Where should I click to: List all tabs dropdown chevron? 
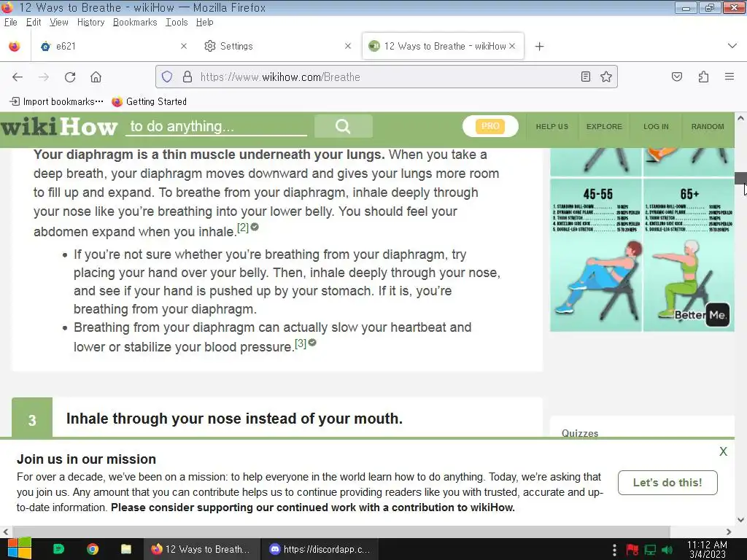click(x=732, y=46)
